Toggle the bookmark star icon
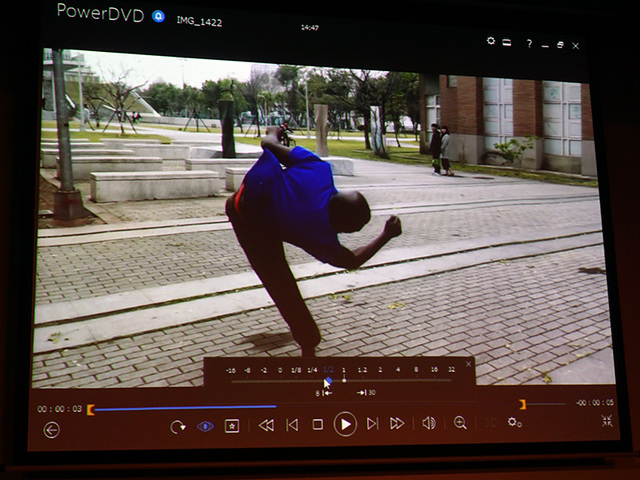 pyautogui.click(x=232, y=426)
